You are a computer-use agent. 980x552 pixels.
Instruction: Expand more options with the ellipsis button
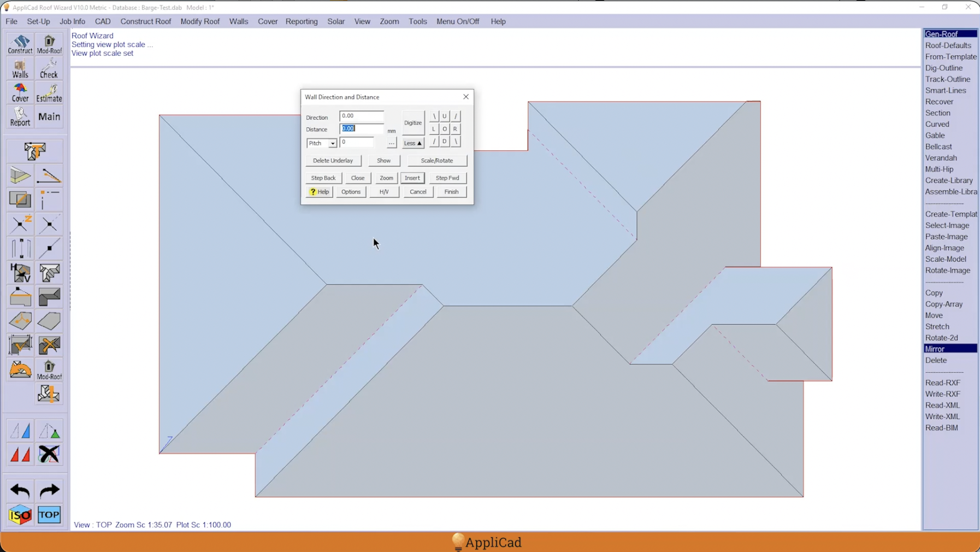click(391, 143)
